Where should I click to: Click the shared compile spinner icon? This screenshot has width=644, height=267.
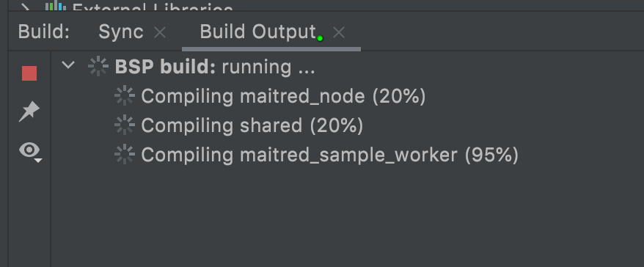tap(125, 125)
